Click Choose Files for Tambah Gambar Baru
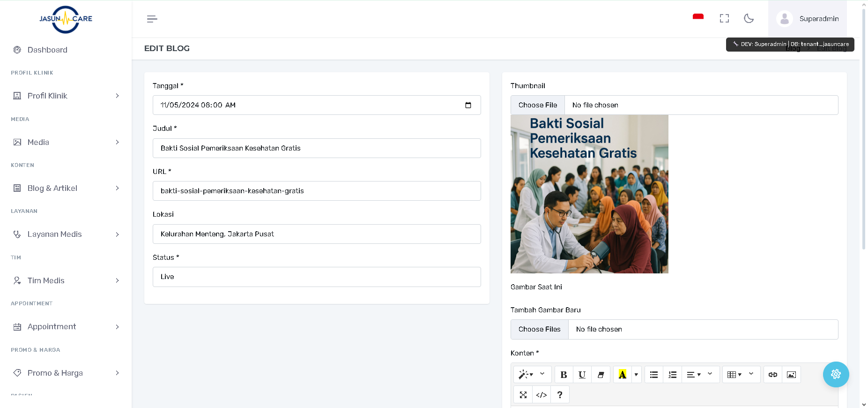The height and width of the screenshot is (408, 868). 539,329
